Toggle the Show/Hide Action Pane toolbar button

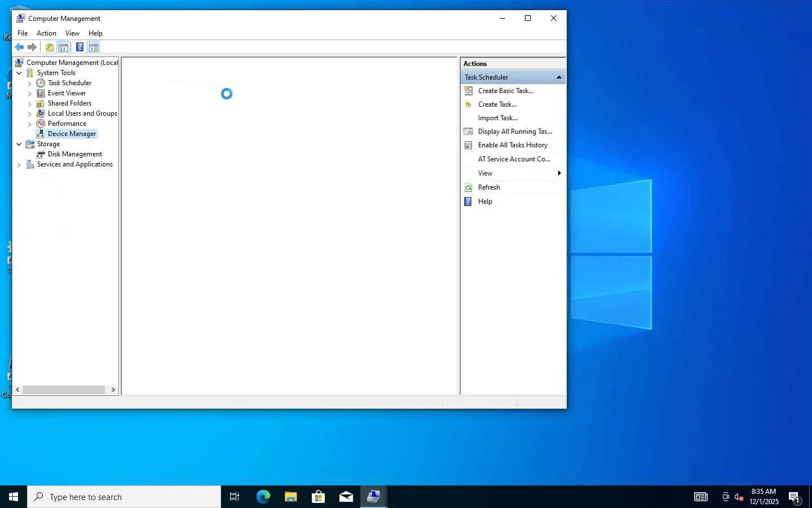tap(94, 47)
